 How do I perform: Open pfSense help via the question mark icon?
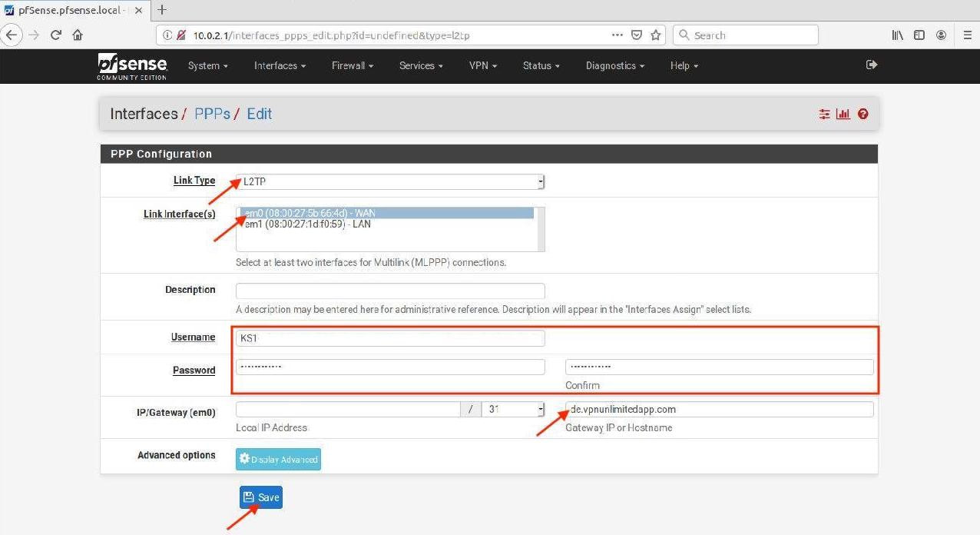pos(862,114)
